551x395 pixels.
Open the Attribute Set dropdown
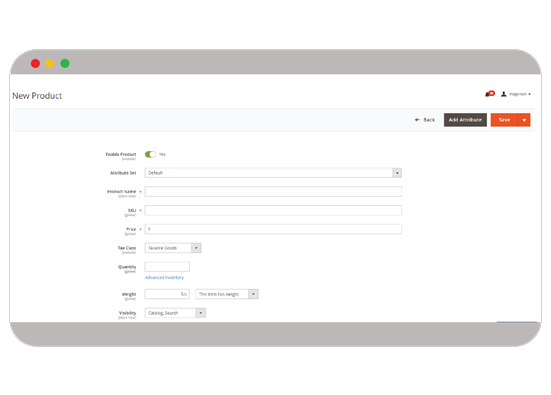click(273, 173)
